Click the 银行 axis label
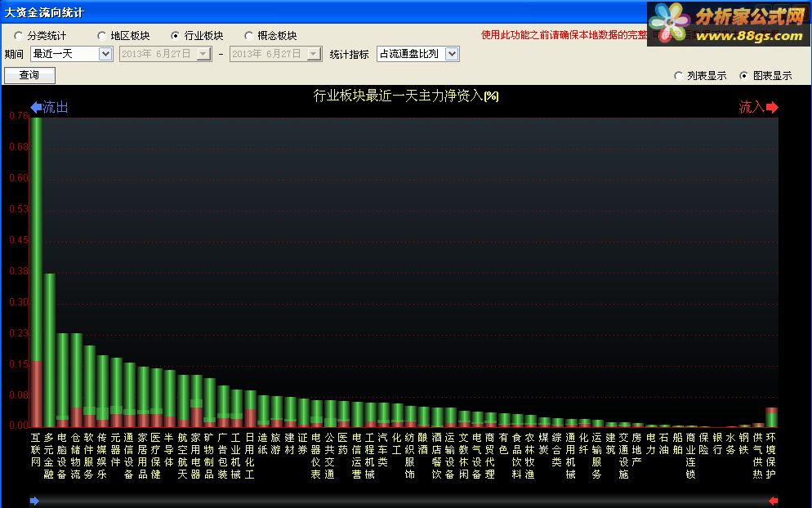Viewport: 812px width, 508px height. coord(718,443)
